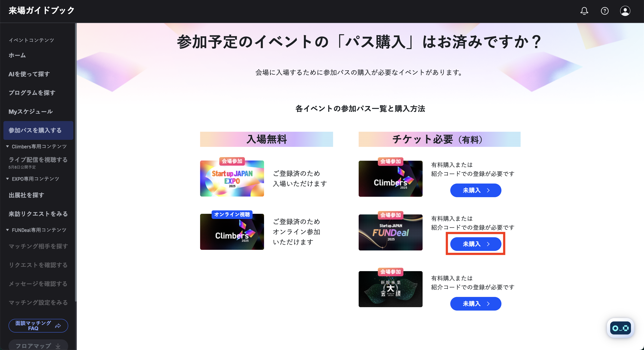This screenshot has width=644, height=350.
Task: Click 未購入 button for Climbers 2025
Action: (x=475, y=190)
